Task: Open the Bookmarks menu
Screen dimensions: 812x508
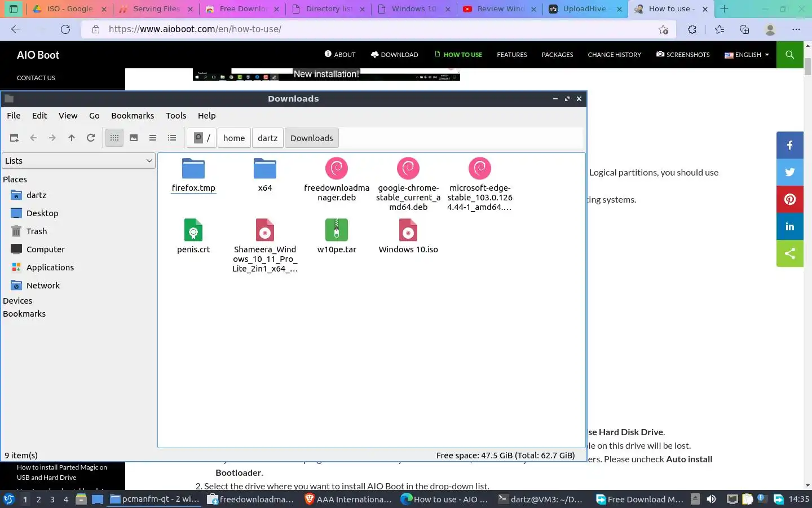Action: (x=133, y=115)
